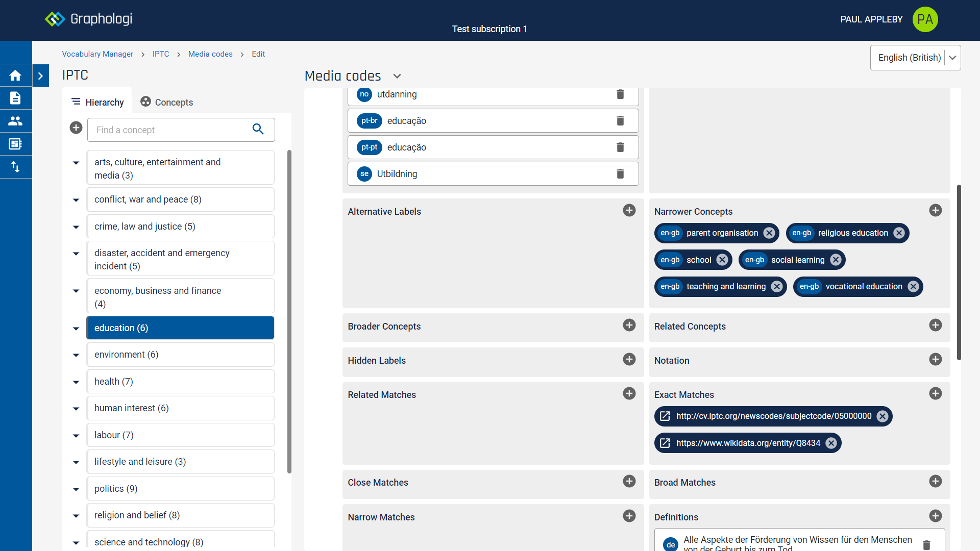Select politics (9) in the hierarchy
Image resolution: width=980 pixels, height=551 pixels.
(180, 488)
